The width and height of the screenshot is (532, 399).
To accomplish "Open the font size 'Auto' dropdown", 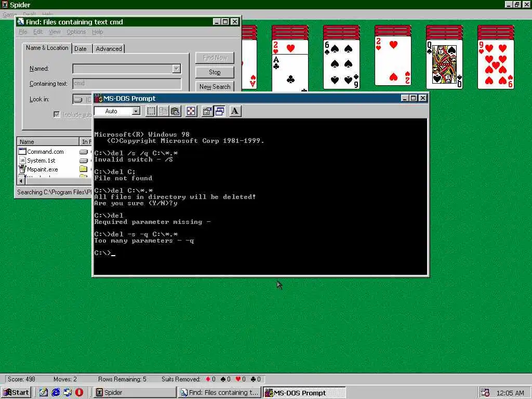I will [136, 111].
